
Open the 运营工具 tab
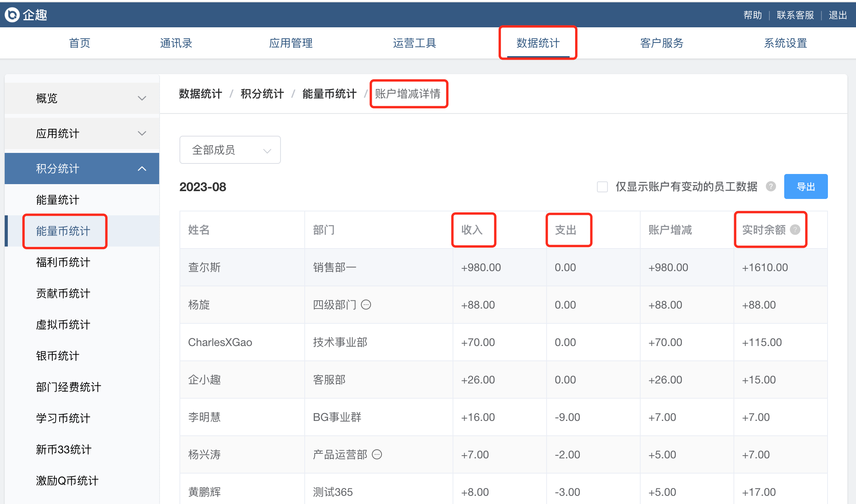414,43
